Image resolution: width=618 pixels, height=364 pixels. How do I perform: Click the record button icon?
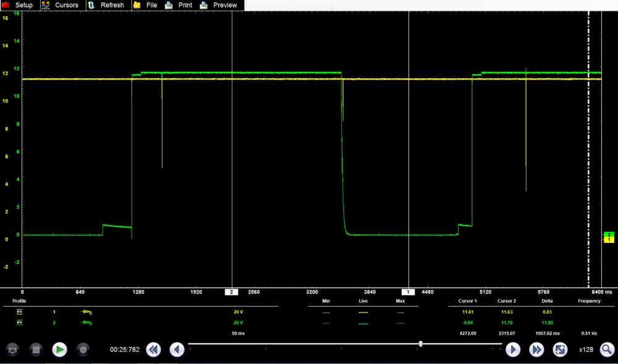click(x=83, y=350)
